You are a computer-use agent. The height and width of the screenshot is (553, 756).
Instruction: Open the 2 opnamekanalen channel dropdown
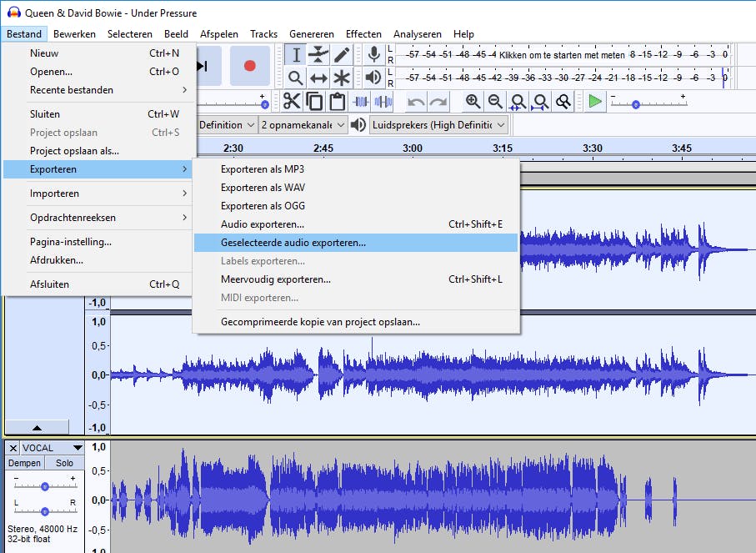[303, 125]
